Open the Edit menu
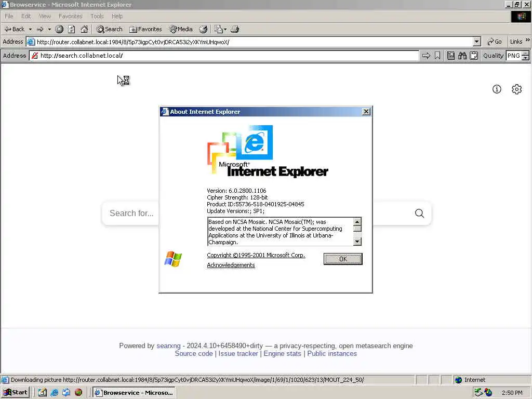Screen dimensions: 532x399 26,16
